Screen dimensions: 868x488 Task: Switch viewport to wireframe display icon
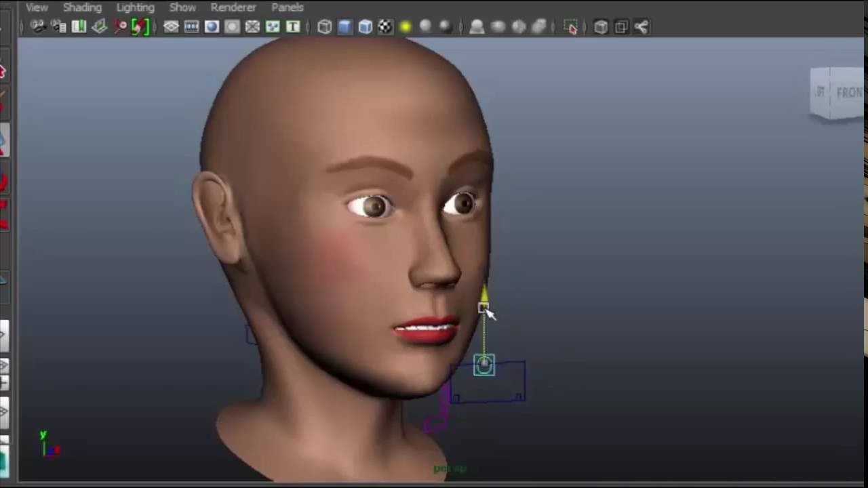[324, 26]
